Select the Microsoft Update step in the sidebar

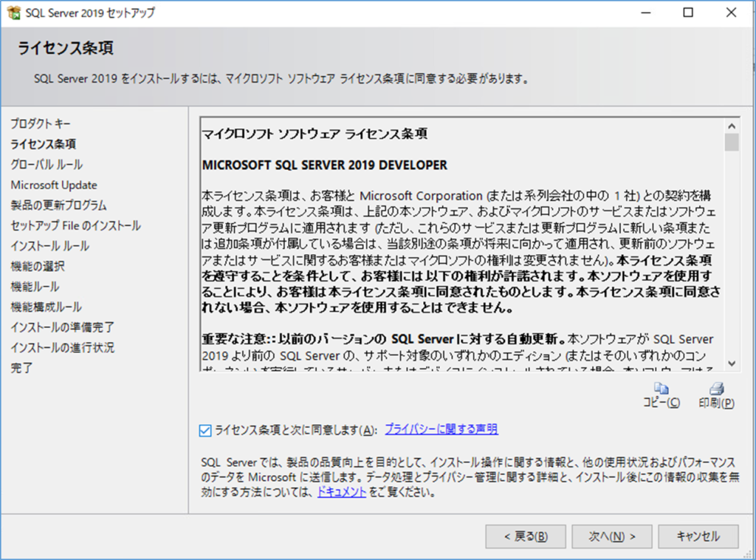pyautogui.click(x=54, y=185)
